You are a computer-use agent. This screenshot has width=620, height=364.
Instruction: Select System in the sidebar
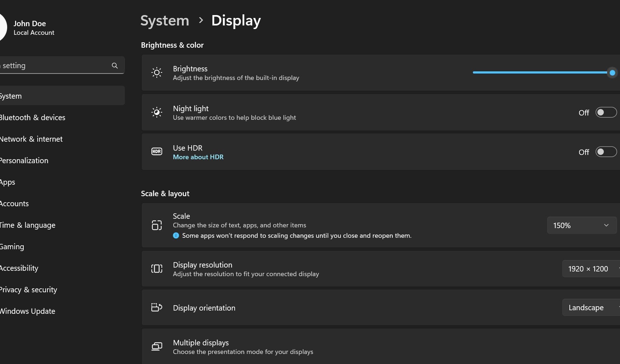coord(62,96)
